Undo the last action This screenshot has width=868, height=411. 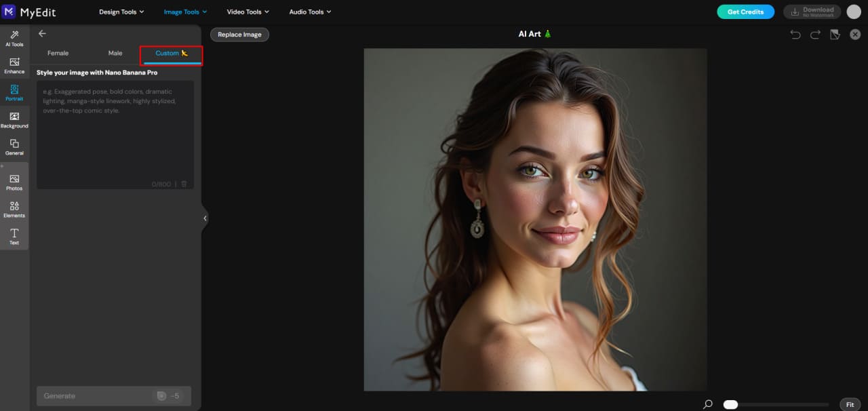point(795,34)
